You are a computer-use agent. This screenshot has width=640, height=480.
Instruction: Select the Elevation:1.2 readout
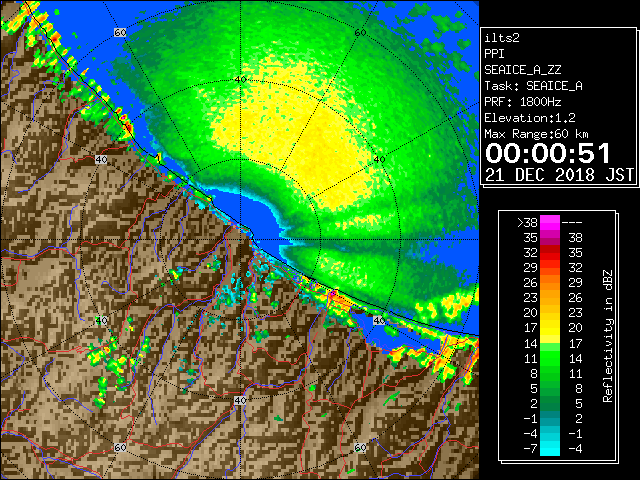click(530, 118)
